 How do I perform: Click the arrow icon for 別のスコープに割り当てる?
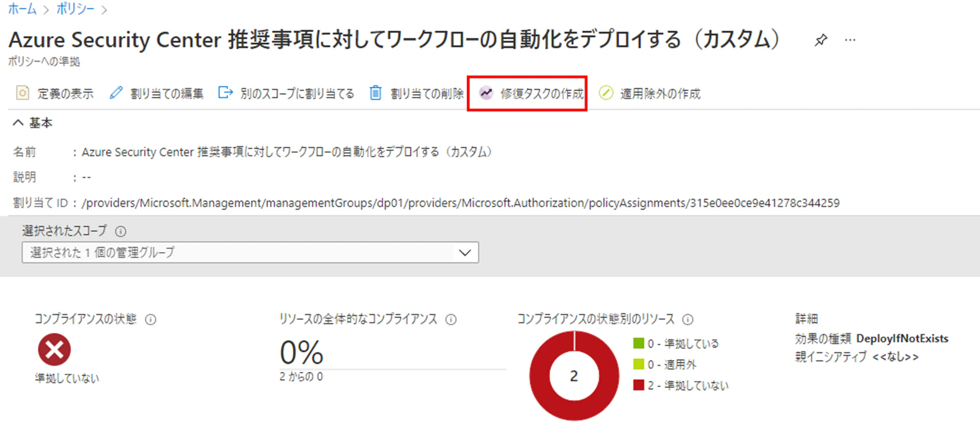[x=225, y=93]
